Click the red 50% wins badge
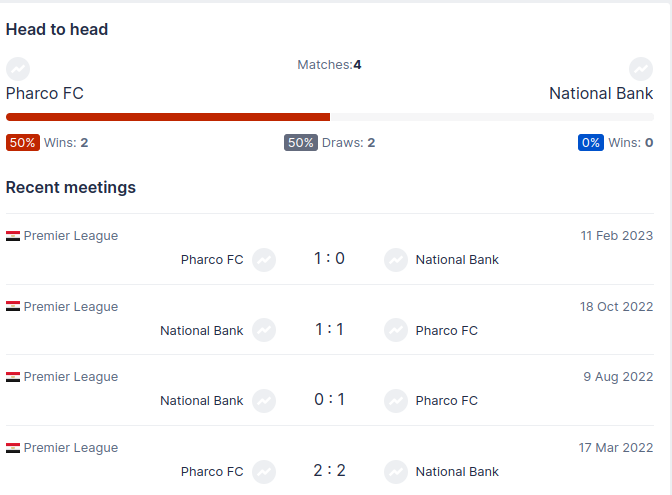 22,143
